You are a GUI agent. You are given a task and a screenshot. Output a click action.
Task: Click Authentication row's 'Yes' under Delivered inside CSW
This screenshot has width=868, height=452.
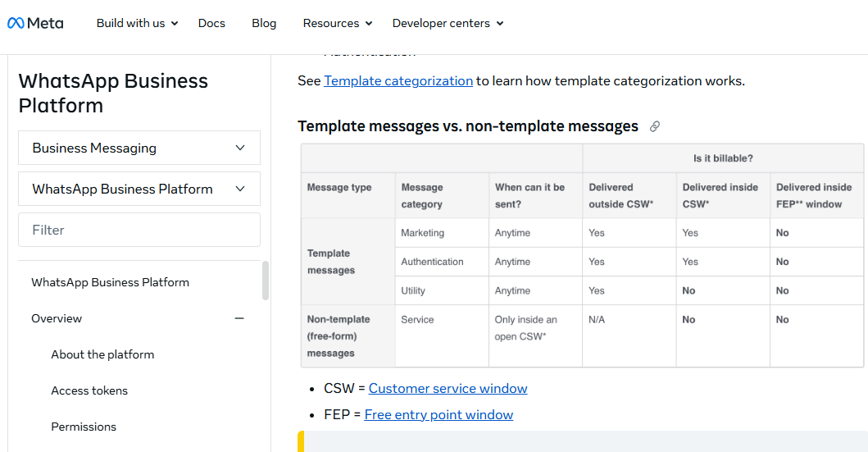690,262
